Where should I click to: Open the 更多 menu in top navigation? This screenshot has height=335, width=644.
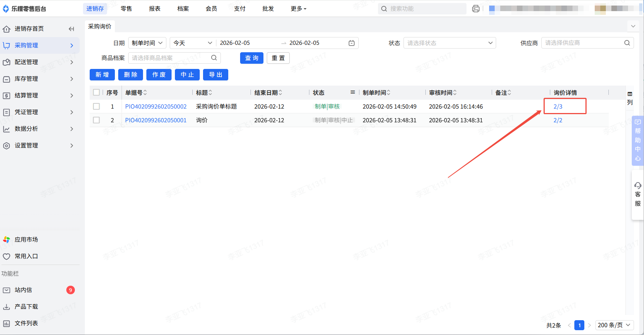click(x=298, y=9)
